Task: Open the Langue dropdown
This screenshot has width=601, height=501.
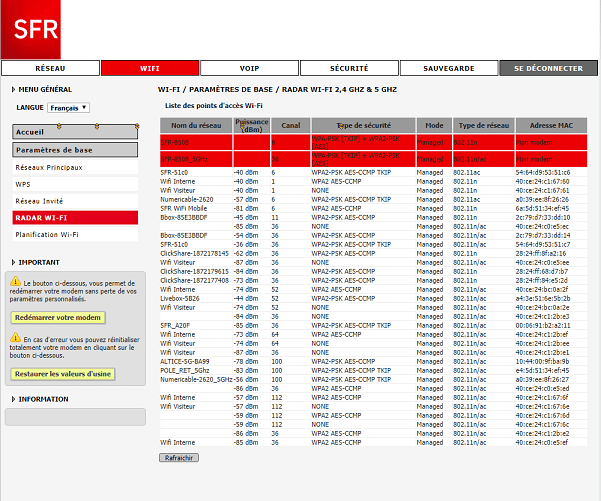Action: [x=69, y=108]
